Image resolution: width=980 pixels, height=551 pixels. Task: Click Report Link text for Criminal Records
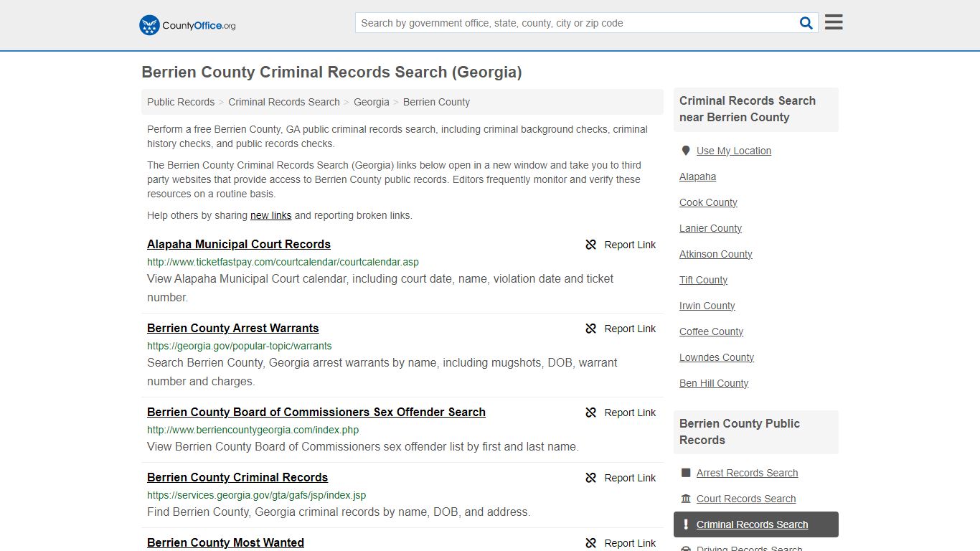pos(630,478)
